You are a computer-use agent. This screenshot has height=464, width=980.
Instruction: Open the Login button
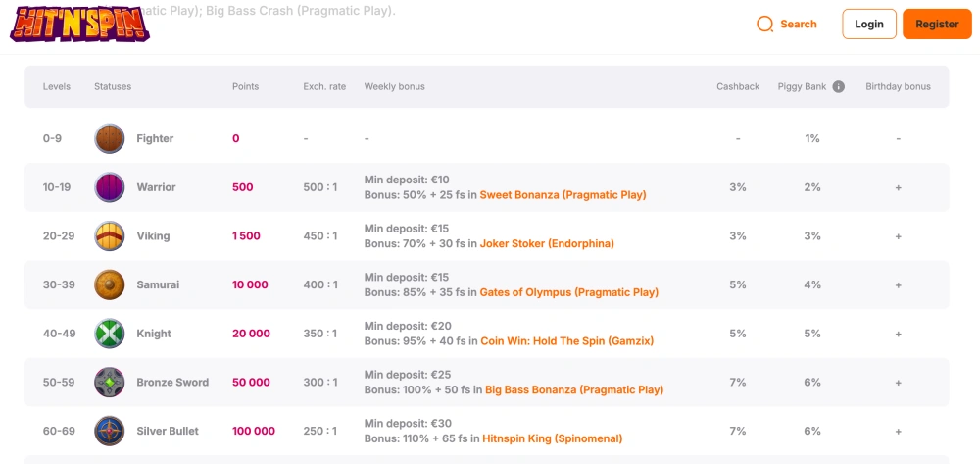[868, 25]
